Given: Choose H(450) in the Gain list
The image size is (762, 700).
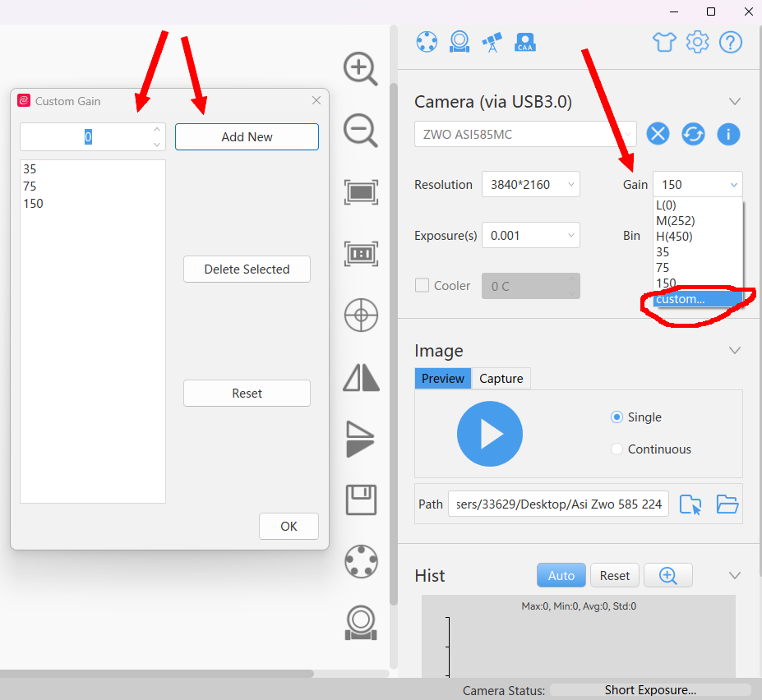Looking at the screenshot, I should coord(697,237).
